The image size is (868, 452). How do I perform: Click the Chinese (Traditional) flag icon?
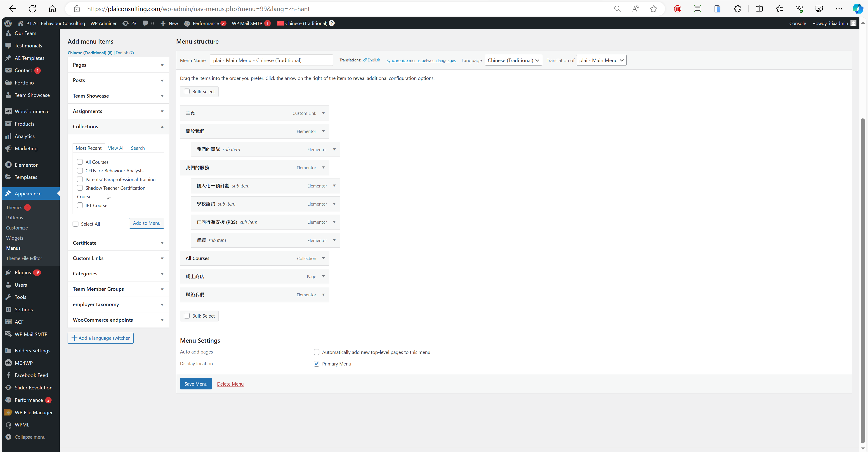(x=280, y=23)
